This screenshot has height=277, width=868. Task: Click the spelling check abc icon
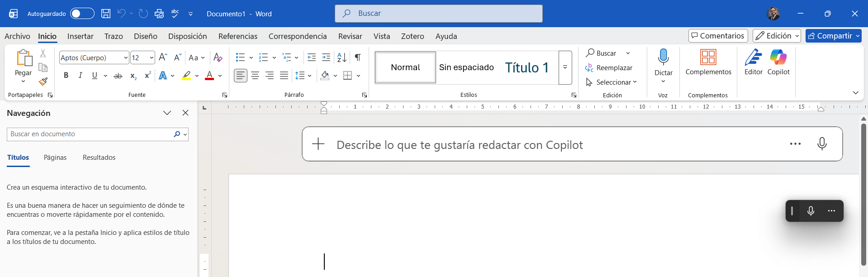(175, 14)
